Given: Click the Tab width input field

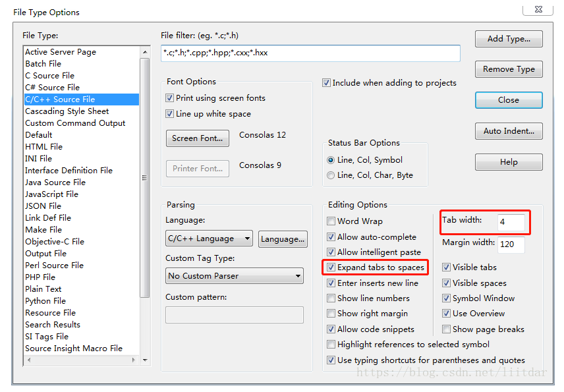Looking at the screenshot, I should click(x=511, y=222).
